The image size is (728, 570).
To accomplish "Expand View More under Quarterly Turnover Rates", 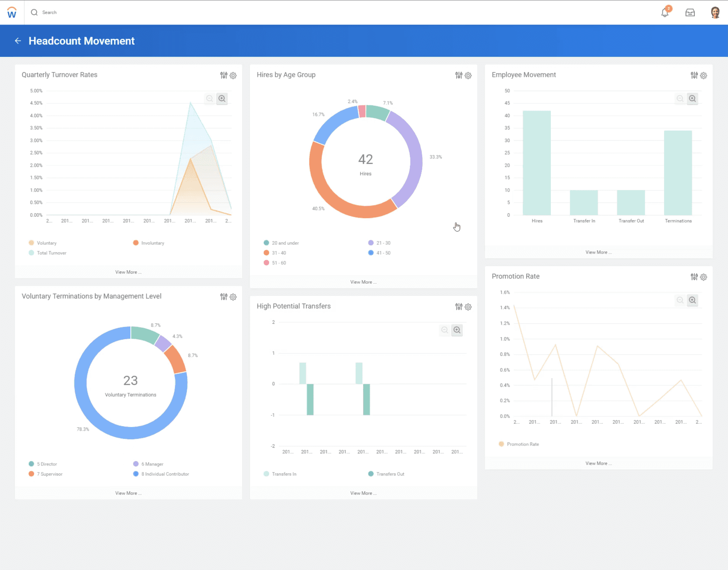I will coord(128,272).
